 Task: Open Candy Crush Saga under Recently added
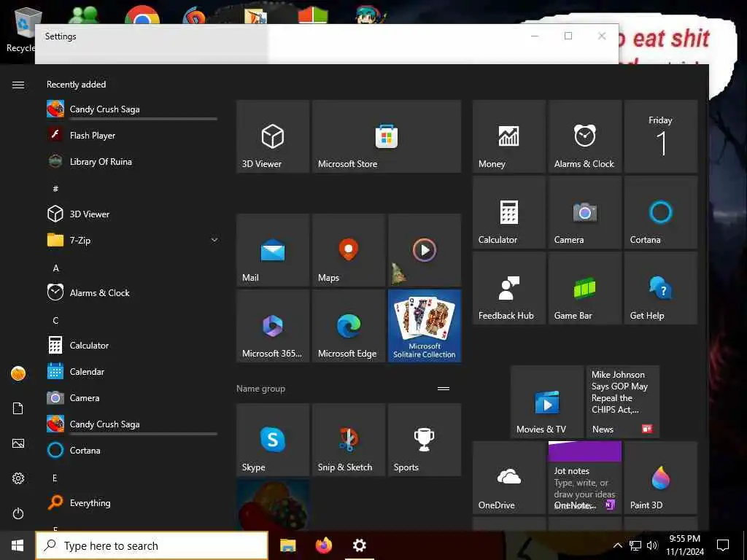pyautogui.click(x=133, y=109)
